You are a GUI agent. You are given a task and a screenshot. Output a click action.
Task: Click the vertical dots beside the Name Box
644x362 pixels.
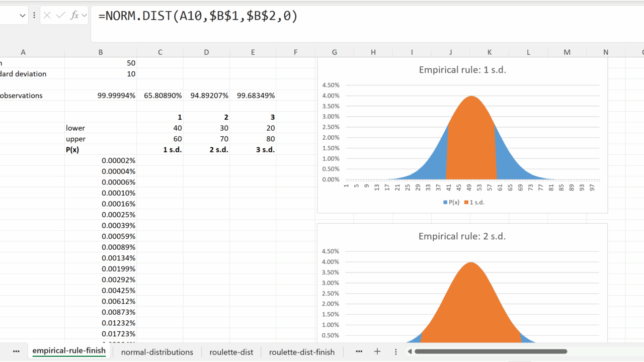34,16
